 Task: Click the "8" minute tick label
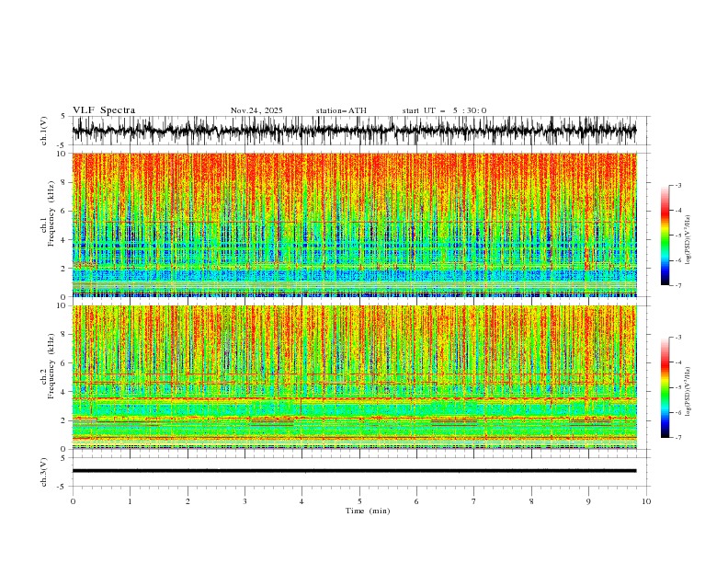coord(531,501)
